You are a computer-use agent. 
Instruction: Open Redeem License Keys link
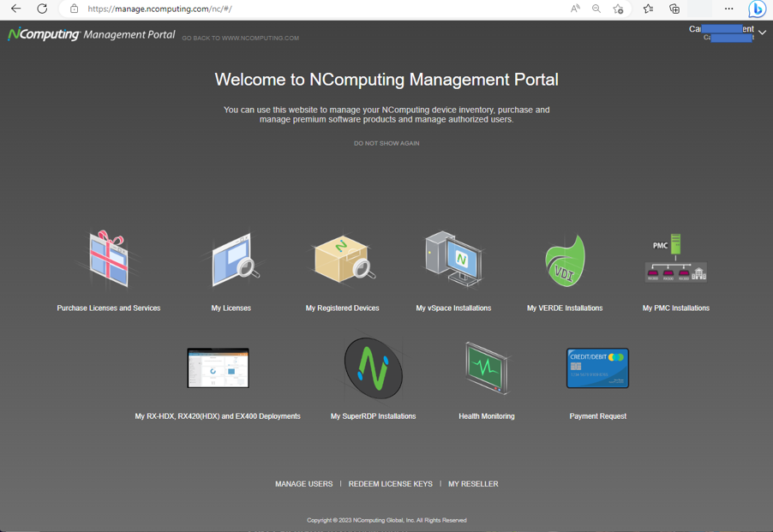point(391,484)
